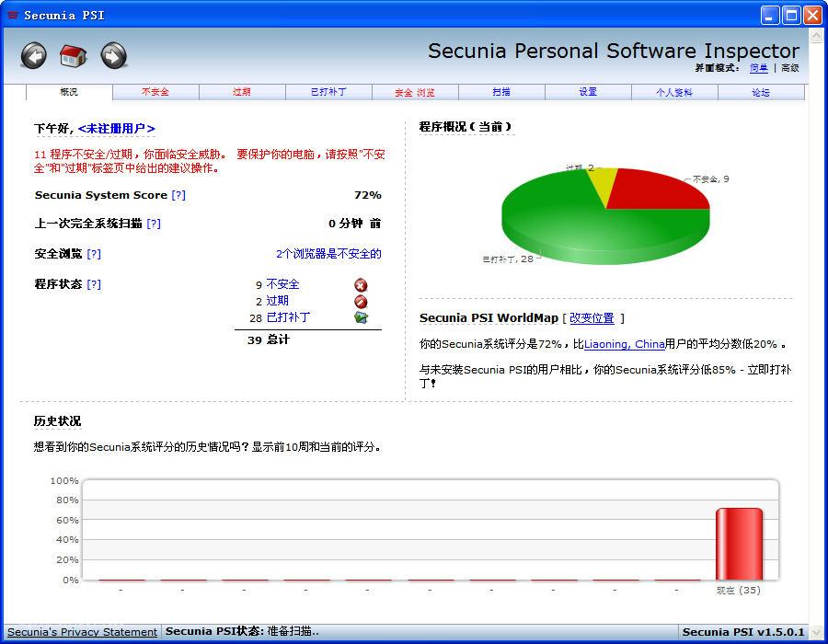Screen dimensions: 828x644
Task: Open the 过期 tab
Action: click(242, 92)
